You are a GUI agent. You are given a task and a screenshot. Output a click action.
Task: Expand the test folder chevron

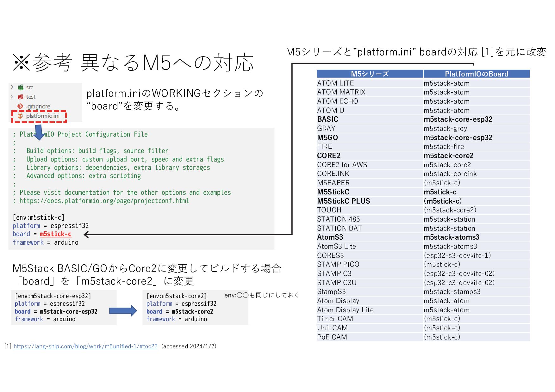(x=12, y=97)
